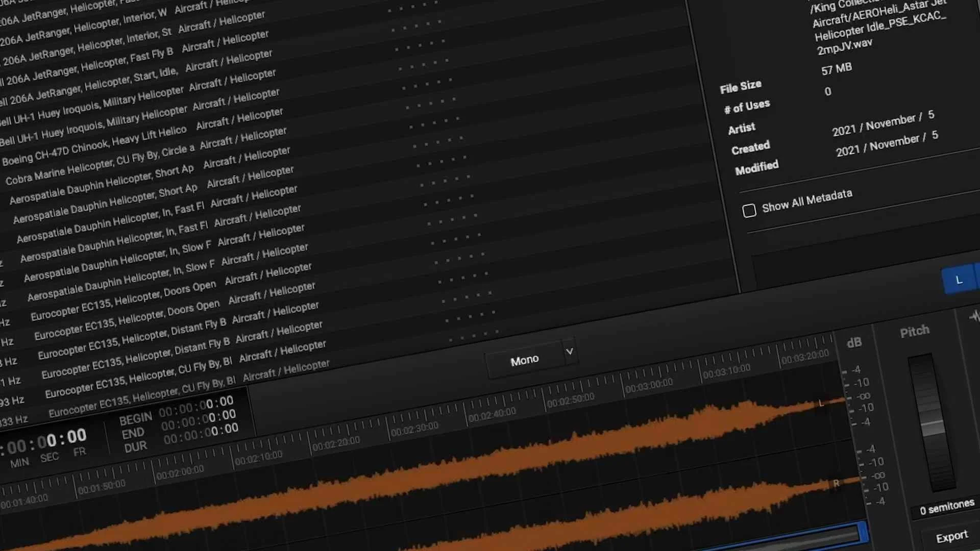Click the BEGIN timecode value
980x551 pixels.
click(x=196, y=406)
